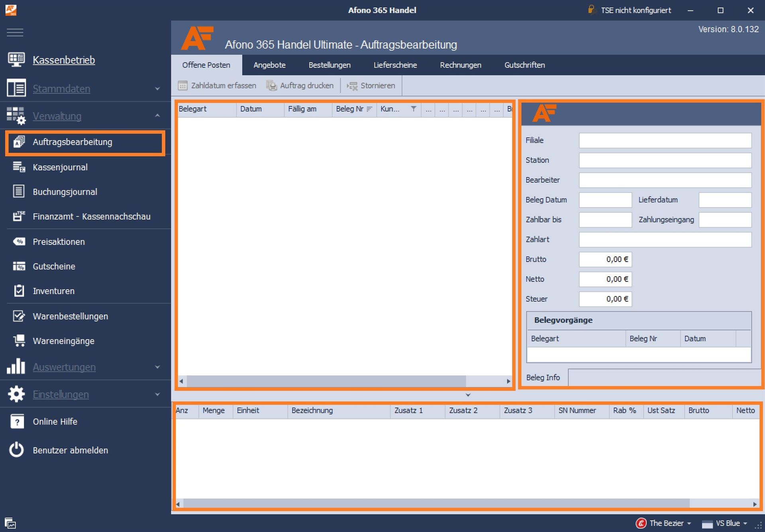Click the Beleg Info tab label
The image size is (765, 532).
pyautogui.click(x=543, y=377)
